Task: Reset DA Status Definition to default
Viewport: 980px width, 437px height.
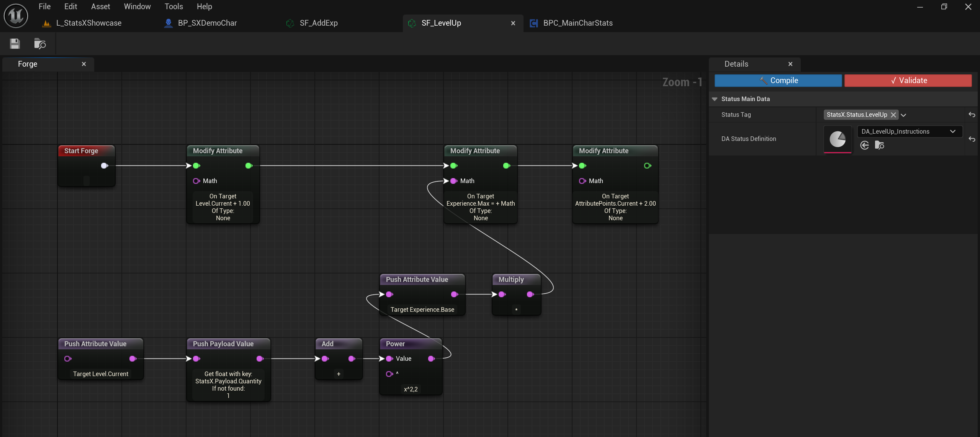Action: tap(972, 139)
